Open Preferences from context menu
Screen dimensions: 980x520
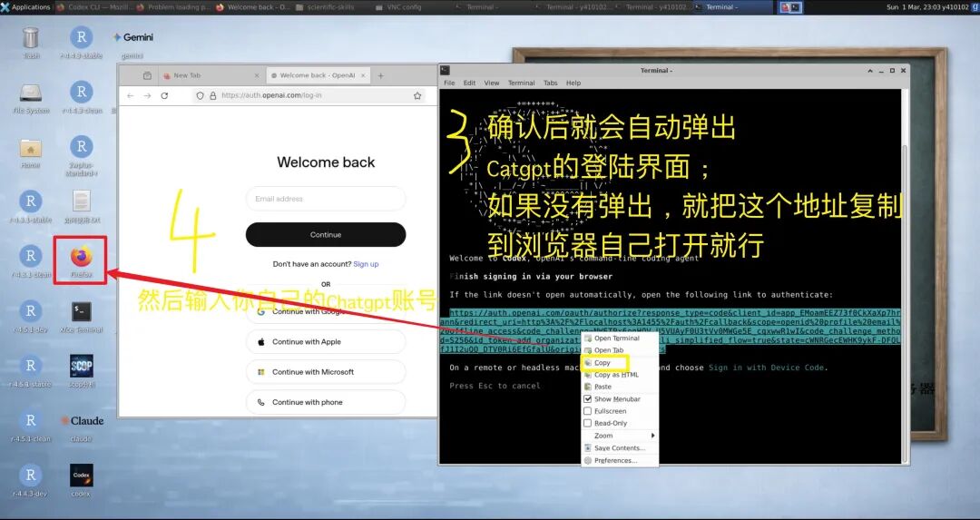click(x=620, y=460)
